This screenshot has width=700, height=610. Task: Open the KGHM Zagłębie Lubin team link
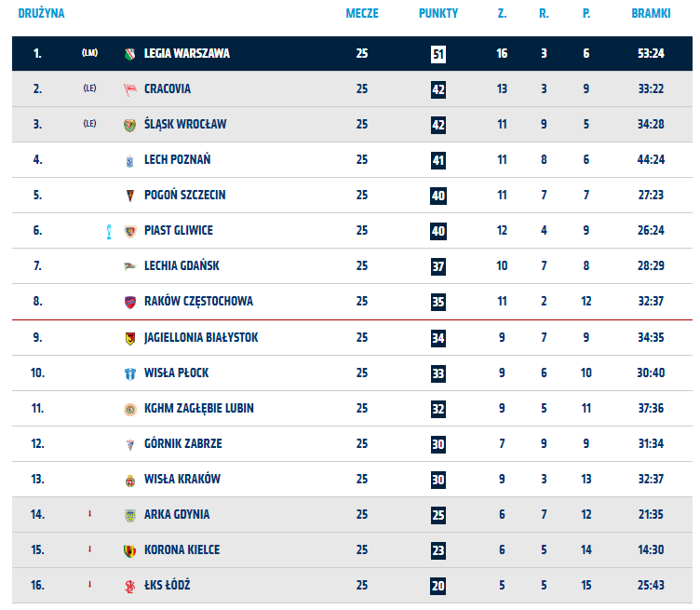(x=199, y=409)
